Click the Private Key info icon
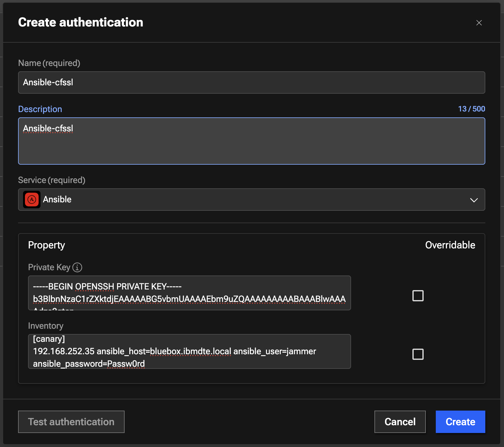 point(77,267)
